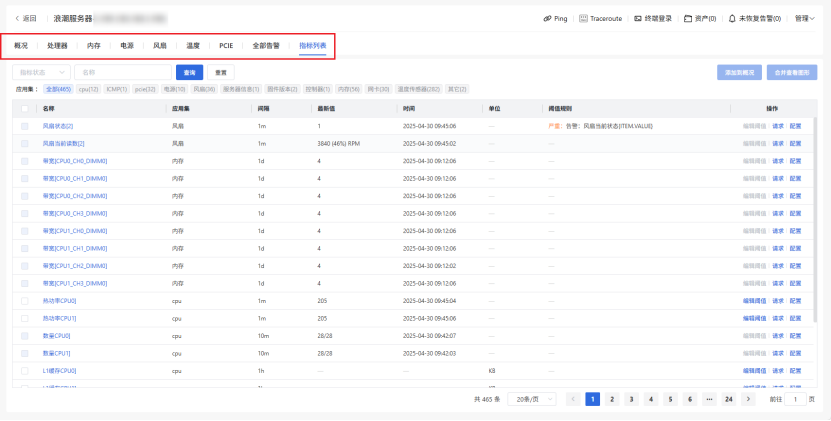Click 请求 in 风扇状态[2] row
The image size is (831, 421).
(x=777, y=126)
